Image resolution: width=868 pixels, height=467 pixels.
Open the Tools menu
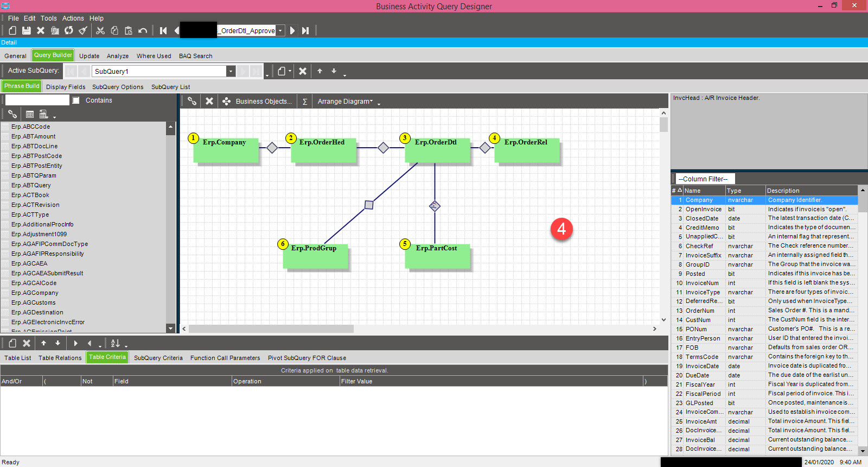pos(49,18)
